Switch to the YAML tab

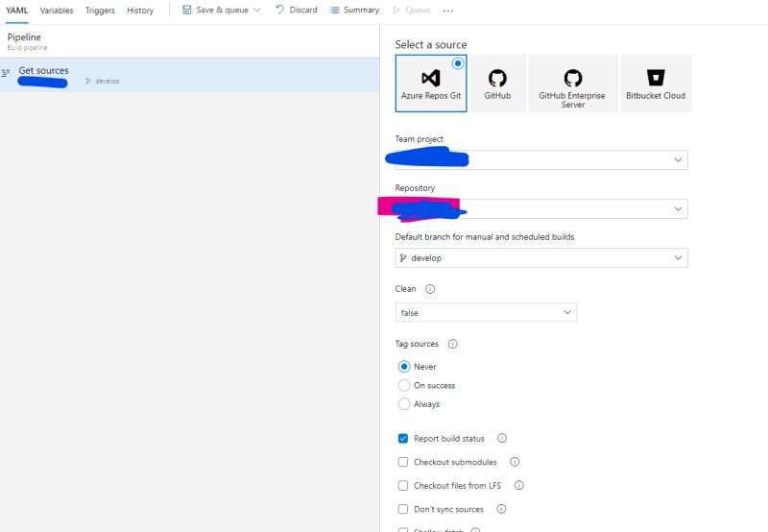tap(16, 11)
